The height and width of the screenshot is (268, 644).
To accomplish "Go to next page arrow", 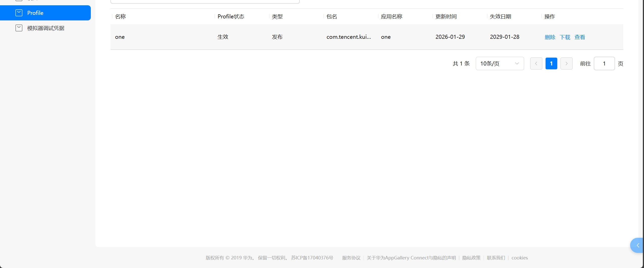I will coord(566,63).
